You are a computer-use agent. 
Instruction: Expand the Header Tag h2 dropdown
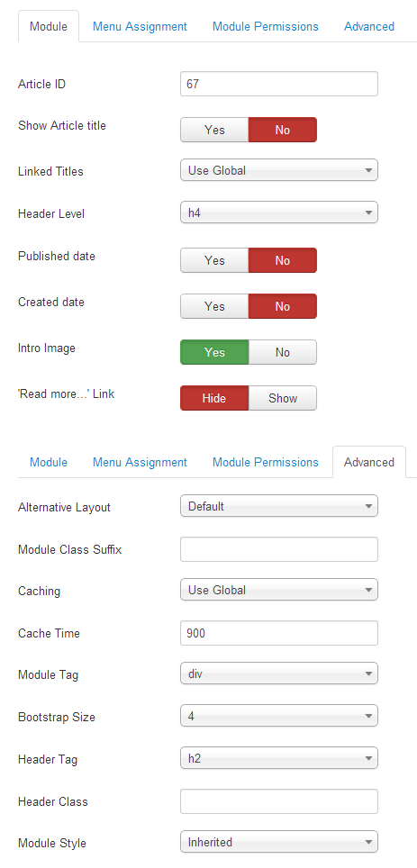[279, 758]
